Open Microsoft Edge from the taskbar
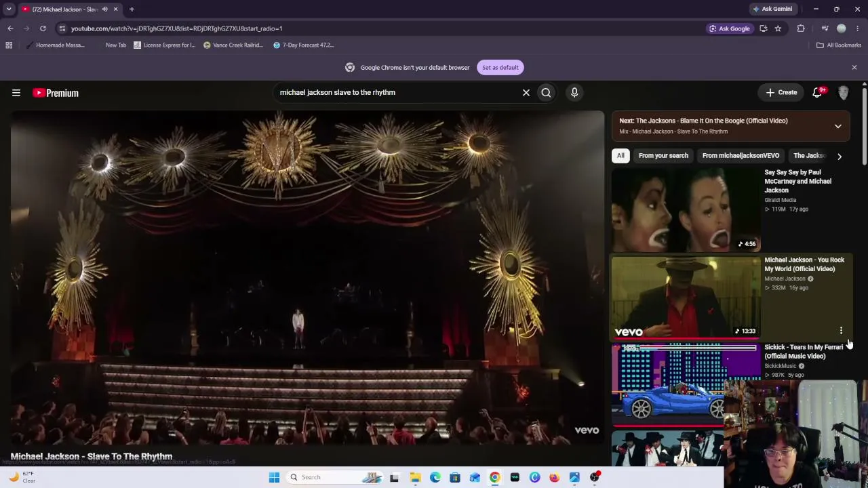This screenshot has height=488, width=868. coord(435,477)
